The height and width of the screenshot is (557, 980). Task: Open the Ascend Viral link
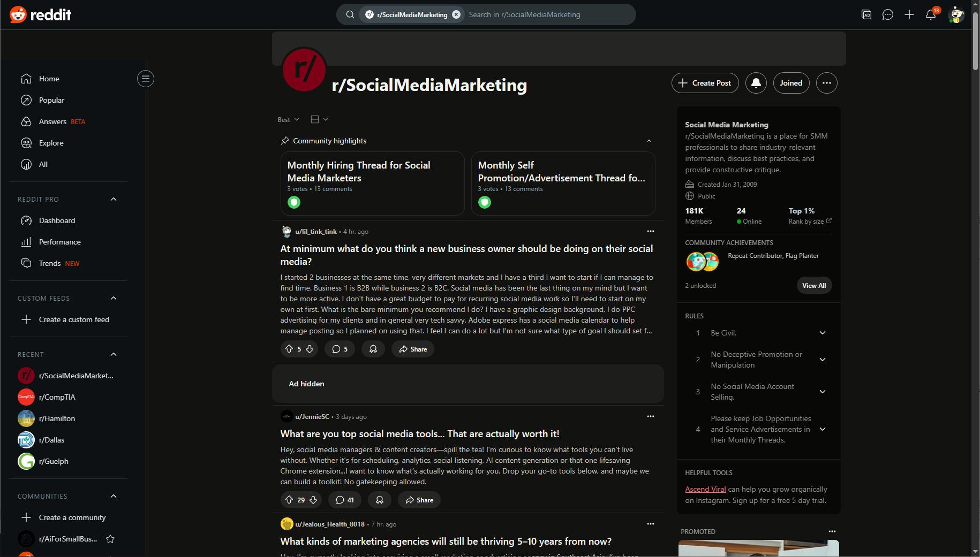tap(705, 489)
